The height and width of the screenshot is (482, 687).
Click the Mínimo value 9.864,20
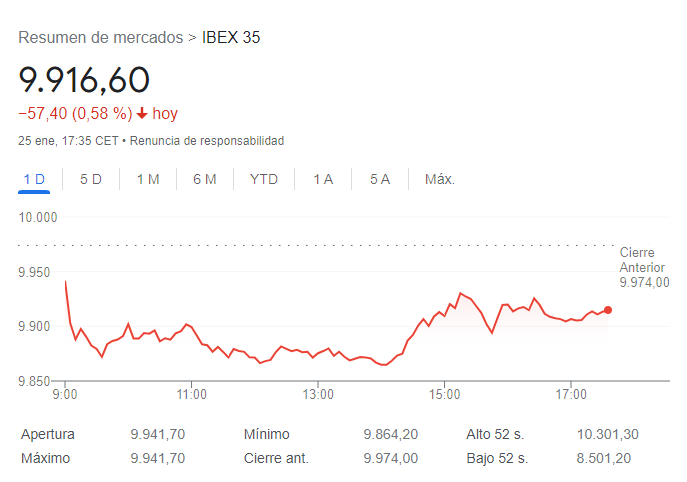[391, 434]
